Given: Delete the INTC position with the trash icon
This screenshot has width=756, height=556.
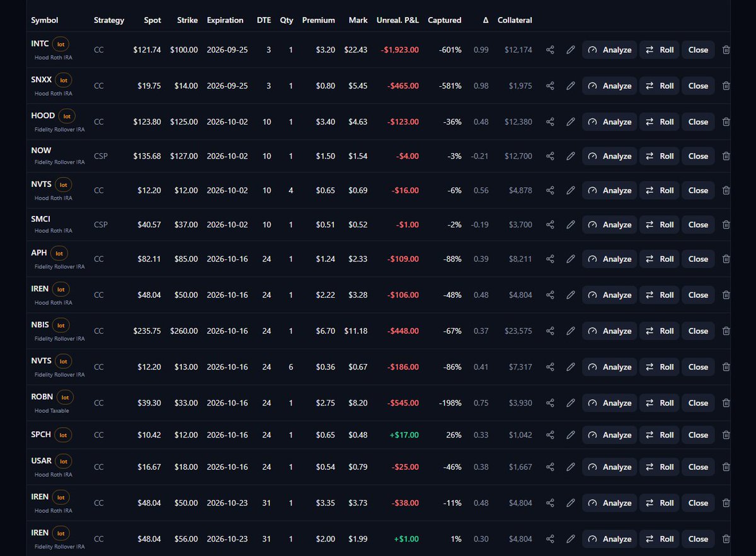Looking at the screenshot, I should (726, 50).
